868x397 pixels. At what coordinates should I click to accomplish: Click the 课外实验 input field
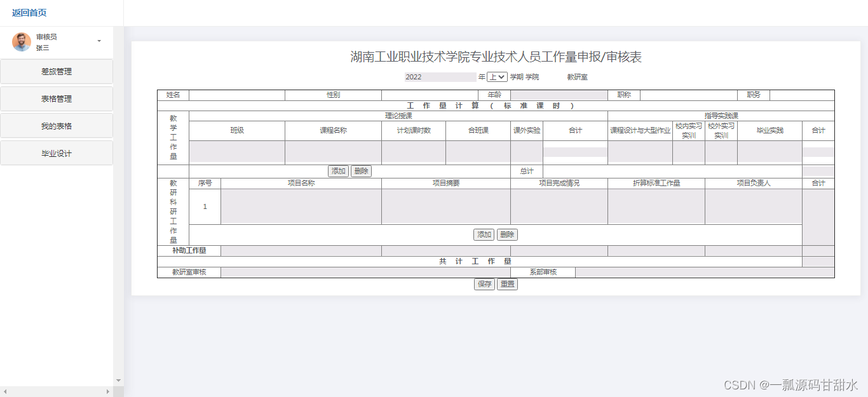point(527,152)
